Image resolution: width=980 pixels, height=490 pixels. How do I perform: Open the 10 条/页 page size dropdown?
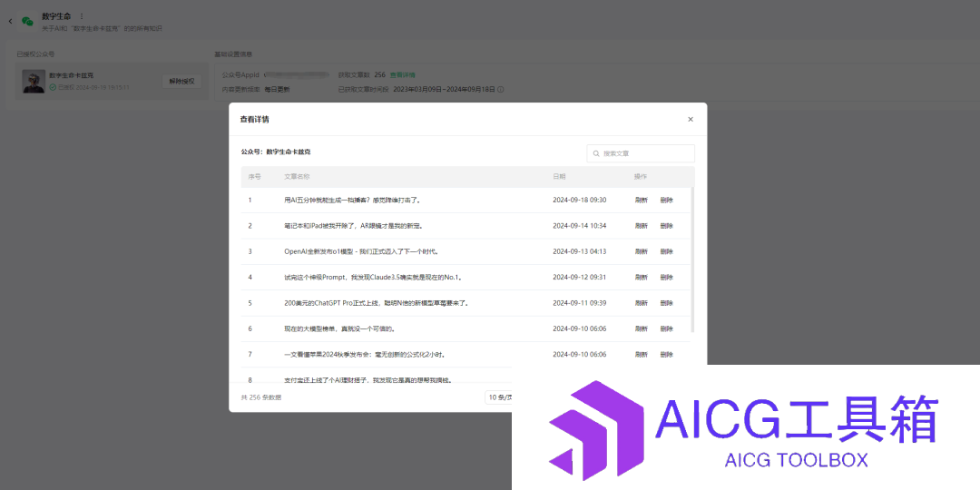[x=499, y=397]
